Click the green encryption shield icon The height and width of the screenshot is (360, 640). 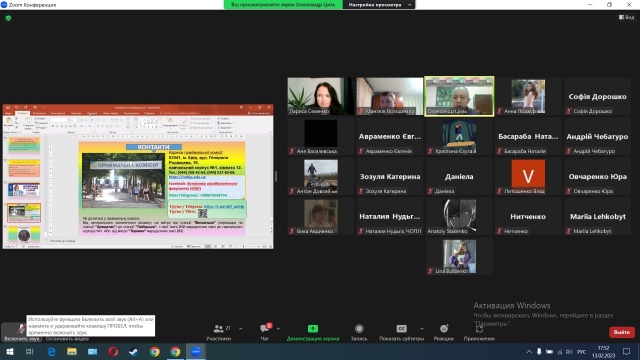coord(8,18)
